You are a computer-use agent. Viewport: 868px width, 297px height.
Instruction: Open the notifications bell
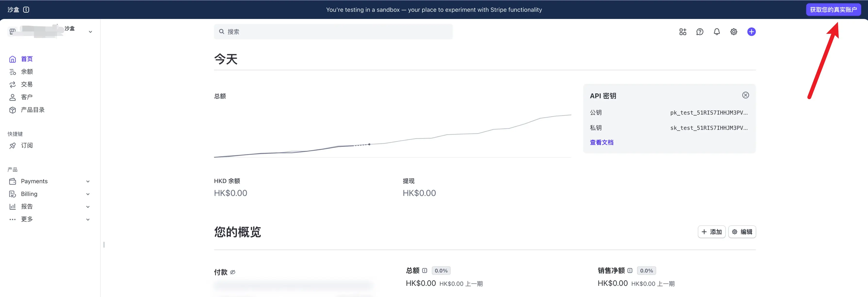click(717, 32)
